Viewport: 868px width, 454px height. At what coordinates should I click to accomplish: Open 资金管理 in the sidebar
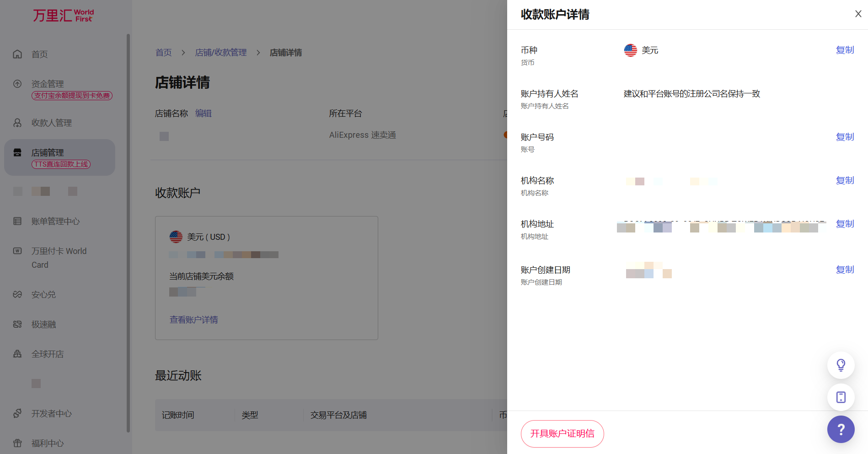tap(48, 84)
